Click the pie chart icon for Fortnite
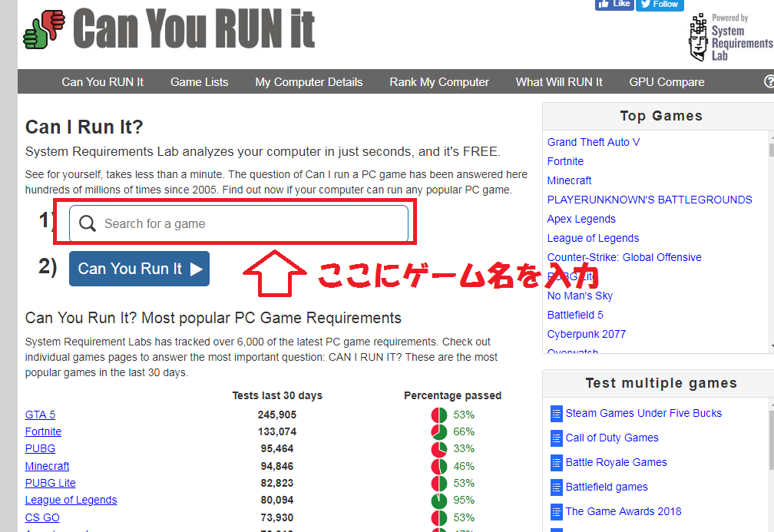Image resolution: width=774 pixels, height=532 pixels. (439, 431)
